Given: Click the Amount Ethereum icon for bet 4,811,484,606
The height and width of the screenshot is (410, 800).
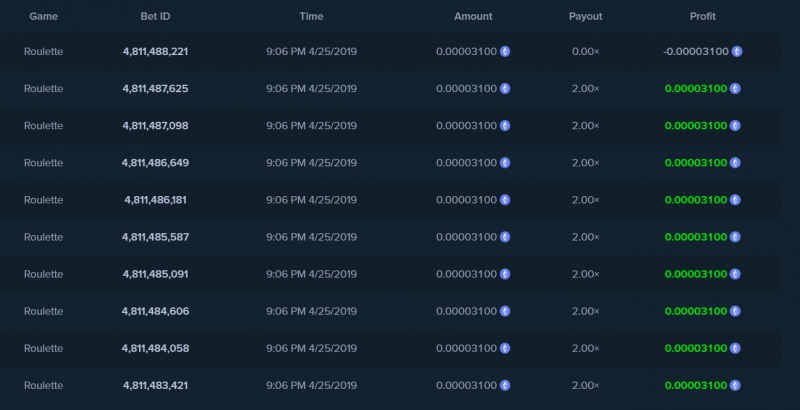Looking at the screenshot, I should (x=505, y=311).
